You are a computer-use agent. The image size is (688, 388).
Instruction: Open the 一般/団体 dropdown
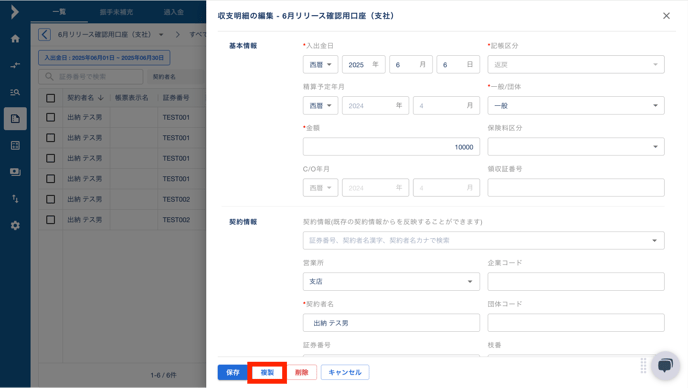coord(576,106)
